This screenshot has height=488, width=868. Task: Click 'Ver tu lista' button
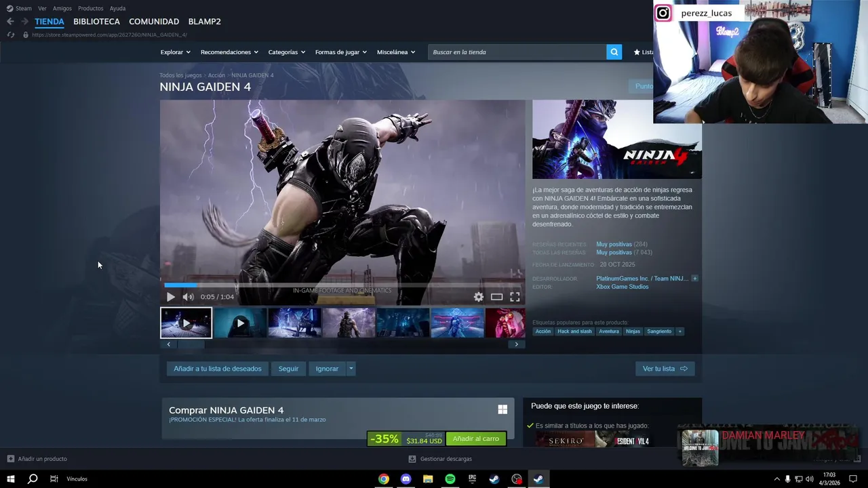(x=665, y=369)
